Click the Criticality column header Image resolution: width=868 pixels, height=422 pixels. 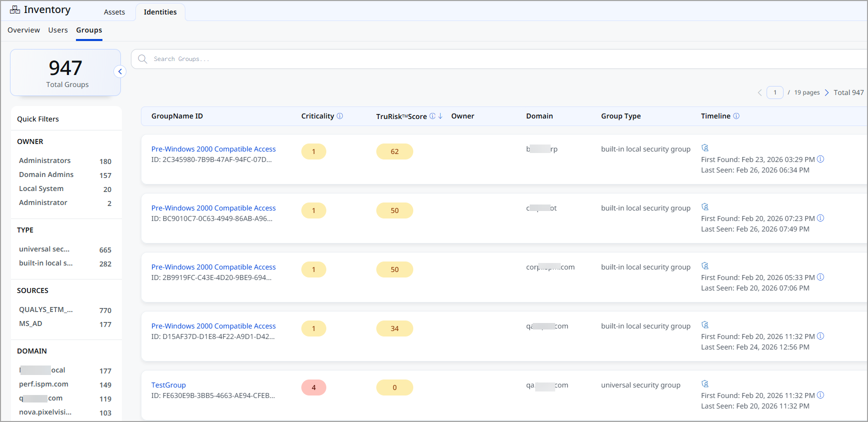(317, 116)
